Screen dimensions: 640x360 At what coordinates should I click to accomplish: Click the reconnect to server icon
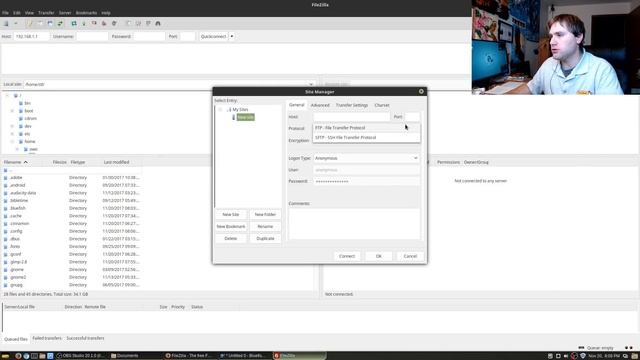click(x=114, y=23)
